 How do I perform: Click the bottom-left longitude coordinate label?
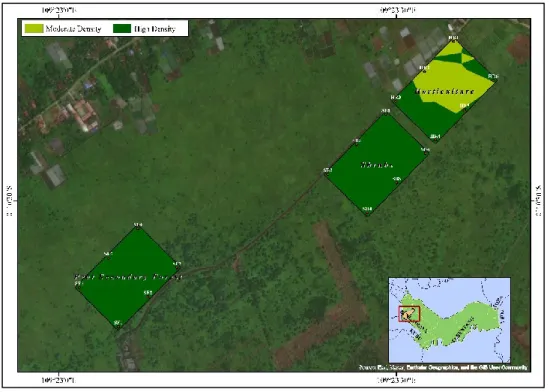click(59, 380)
